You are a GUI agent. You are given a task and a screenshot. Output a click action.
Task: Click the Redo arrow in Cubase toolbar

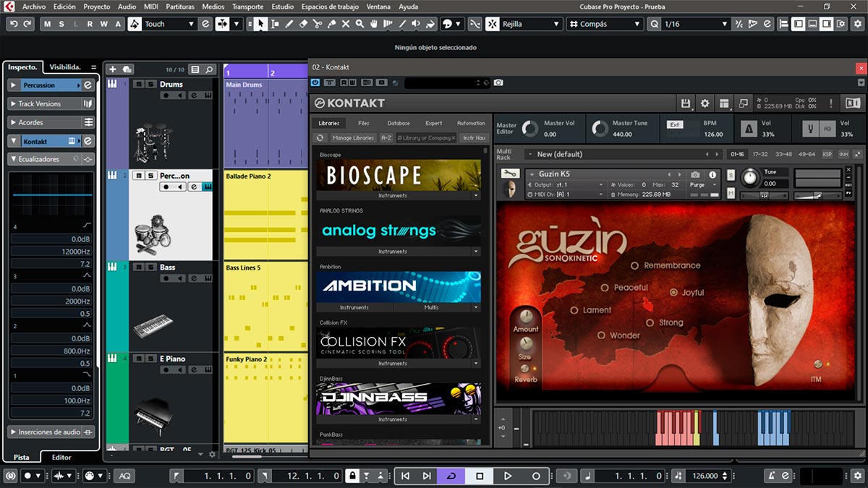coord(27,24)
